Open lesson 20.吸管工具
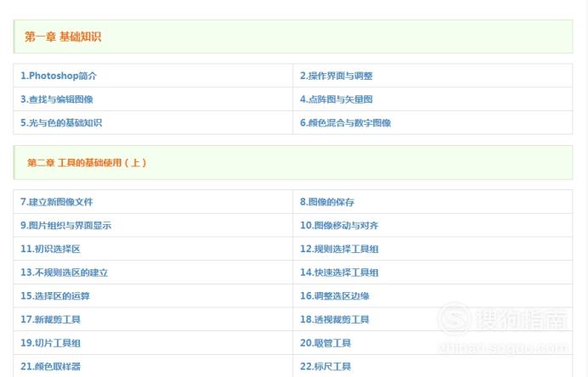 click(325, 343)
